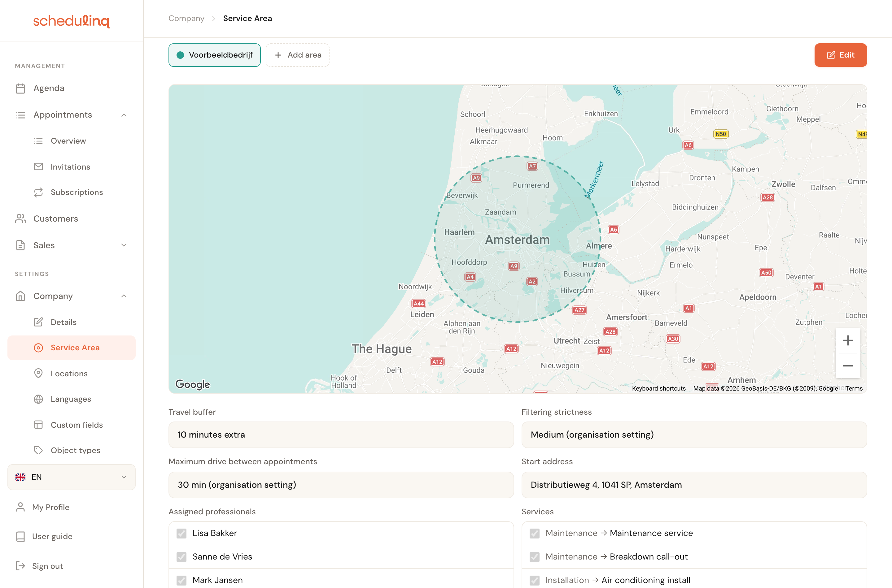This screenshot has height=588, width=892.
Task: Click the Object types tag icon
Action: 38,450
